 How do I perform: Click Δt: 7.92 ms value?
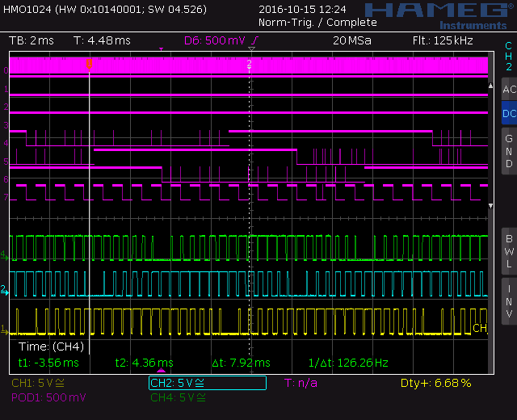tap(241, 363)
